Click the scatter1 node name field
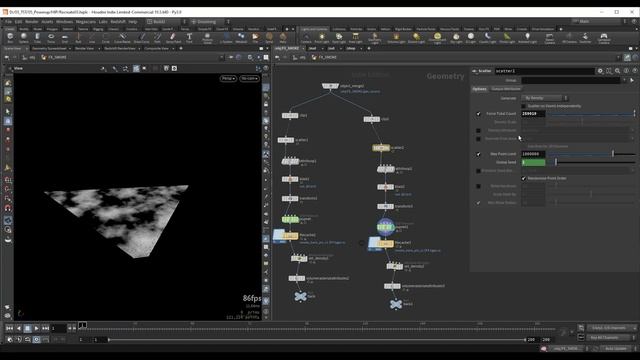 [544, 71]
